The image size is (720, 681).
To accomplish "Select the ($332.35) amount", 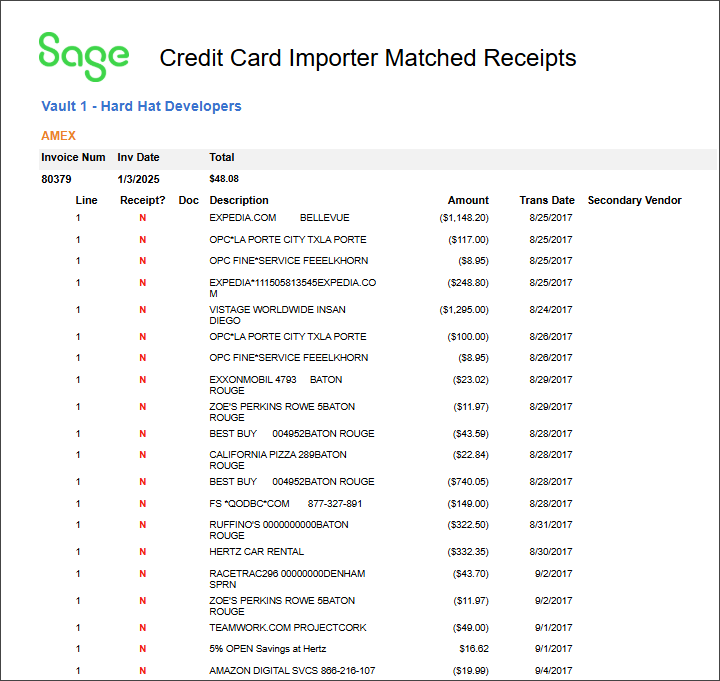I will coord(468,552).
